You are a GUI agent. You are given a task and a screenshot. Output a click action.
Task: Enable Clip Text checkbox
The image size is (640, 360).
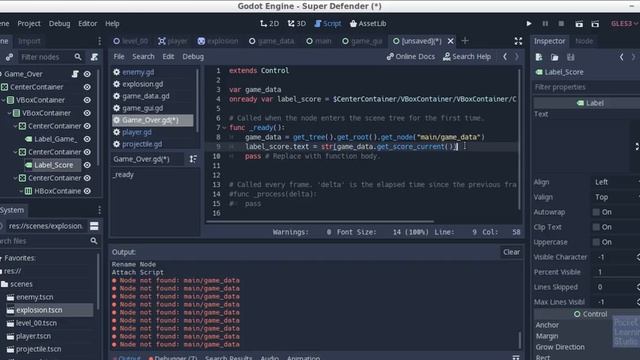click(x=596, y=227)
